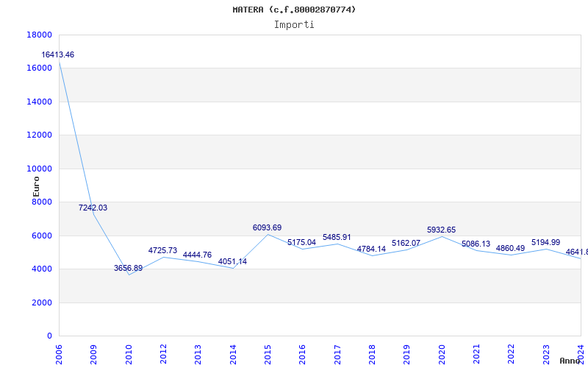Click the y-axis tick 10000
This screenshot has width=588, height=368.
(x=40, y=169)
